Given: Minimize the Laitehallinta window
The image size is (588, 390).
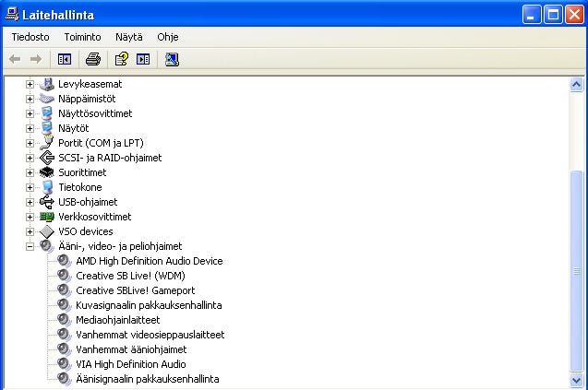Looking at the screenshot, I should pyautogui.click(x=532, y=15).
